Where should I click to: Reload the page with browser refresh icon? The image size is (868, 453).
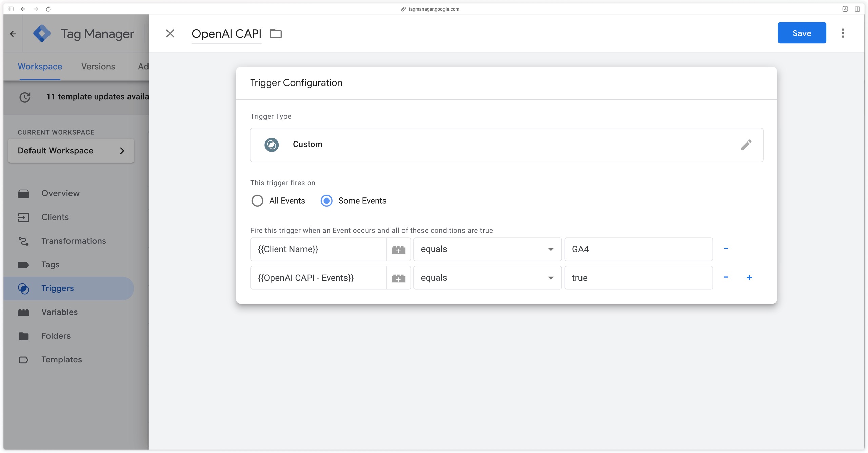tap(48, 9)
